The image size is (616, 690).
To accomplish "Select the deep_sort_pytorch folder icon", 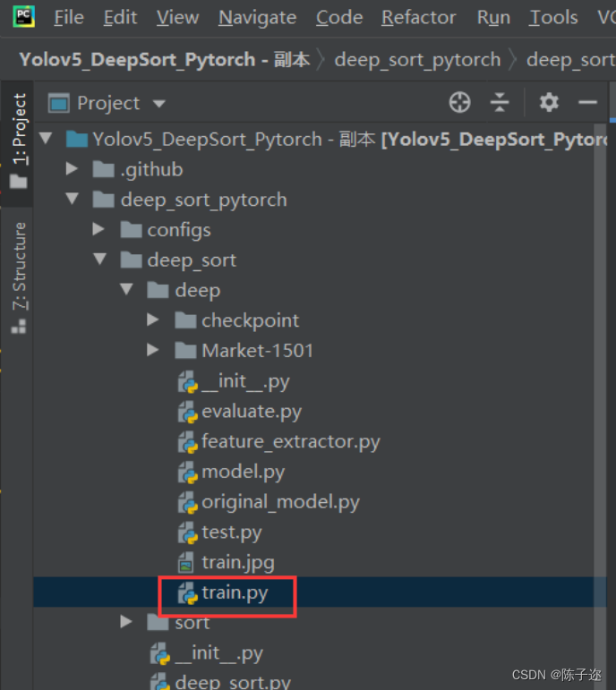I will click(104, 200).
